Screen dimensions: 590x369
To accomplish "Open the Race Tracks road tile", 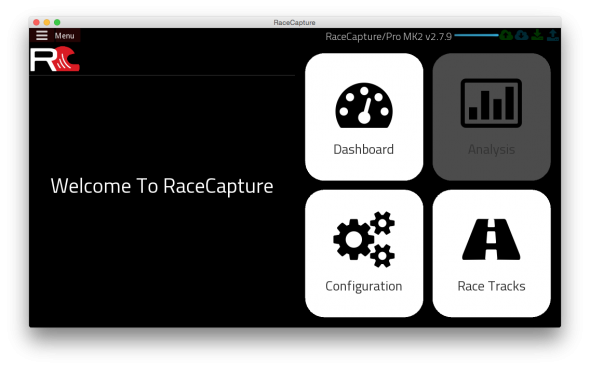I will pos(491,253).
